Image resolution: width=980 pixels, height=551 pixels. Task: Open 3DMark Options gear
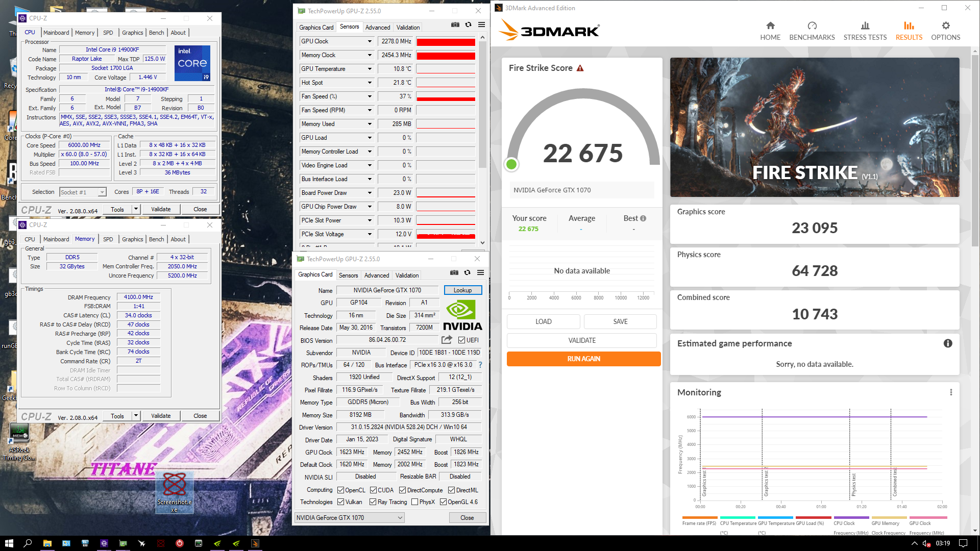[945, 31]
